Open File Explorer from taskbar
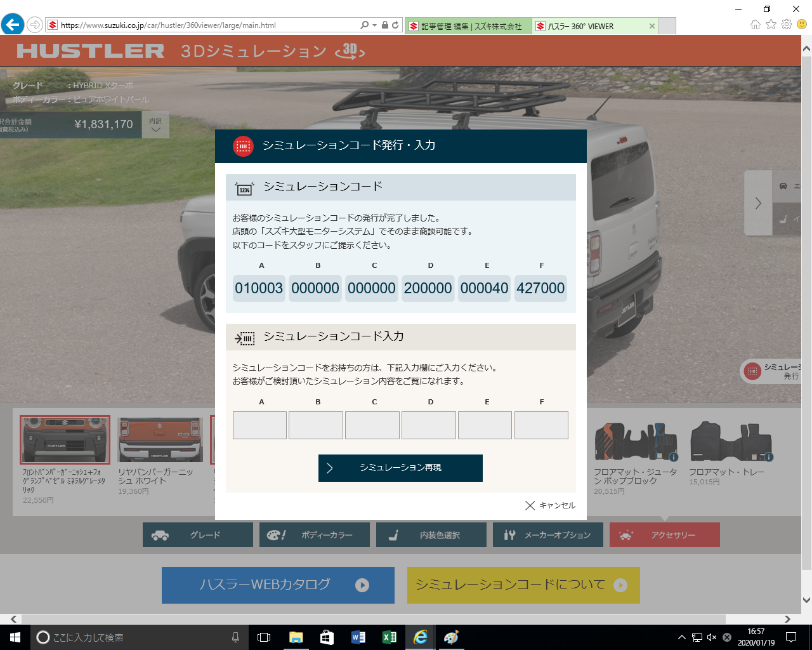This screenshot has width=812, height=650. pos(296,637)
